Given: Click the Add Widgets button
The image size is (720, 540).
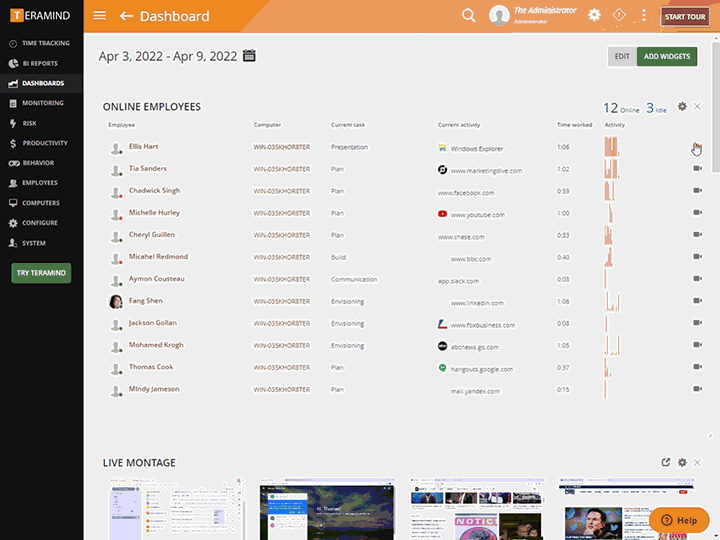Looking at the screenshot, I should pyautogui.click(x=666, y=57).
